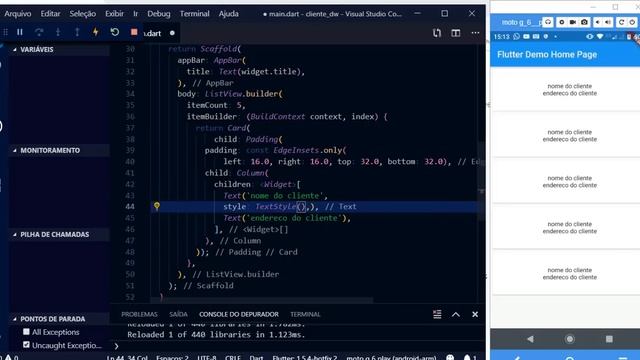This screenshot has width=640, height=360.
Task: Tap the Android back button in phone mirror
Action: 530,339
